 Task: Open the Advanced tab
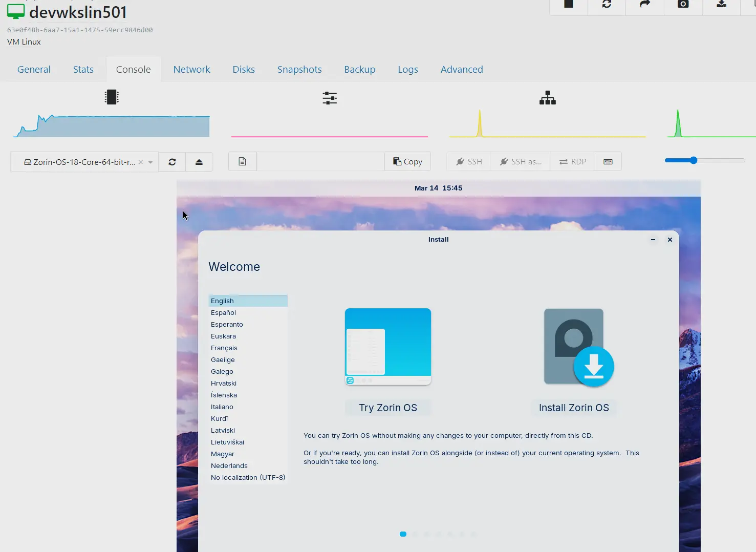click(x=461, y=69)
